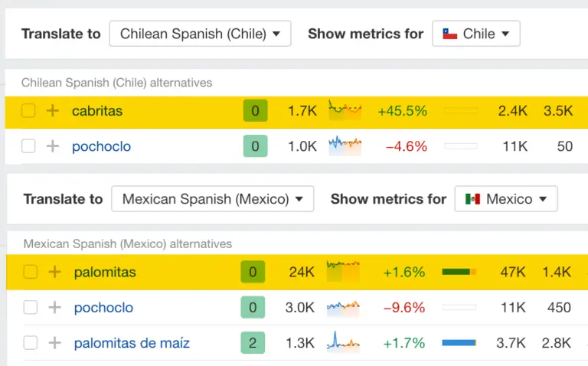The image size is (588, 366).
Task: Click the difficulty badge for cabritas
Action: coord(255,111)
